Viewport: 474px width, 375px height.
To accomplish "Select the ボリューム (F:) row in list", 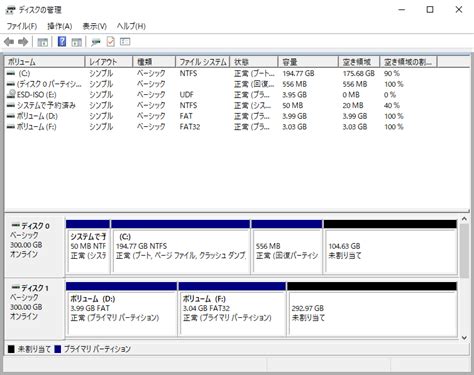I will coord(220,127).
